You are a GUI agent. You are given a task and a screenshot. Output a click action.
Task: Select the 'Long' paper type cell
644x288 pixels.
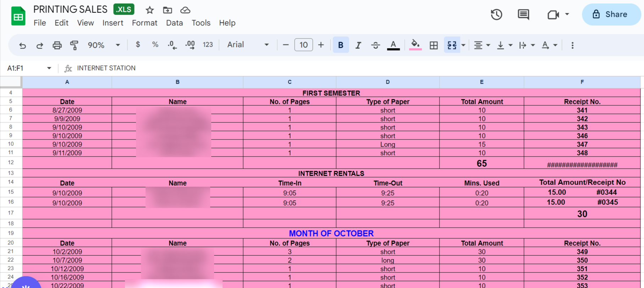[x=388, y=144]
